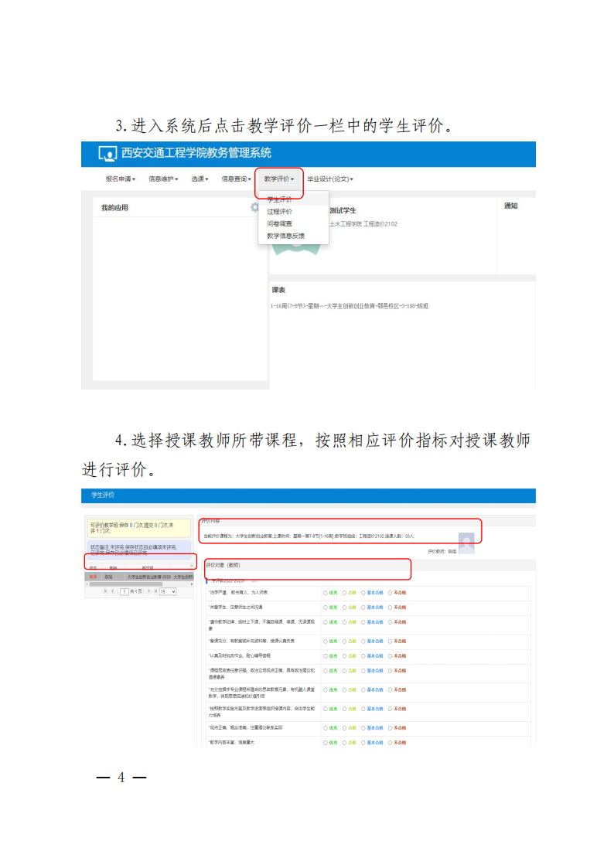This screenshot has height=868, width=614.
Task: Click the teacher avatar photo beside 评价教师
Action: point(466,543)
